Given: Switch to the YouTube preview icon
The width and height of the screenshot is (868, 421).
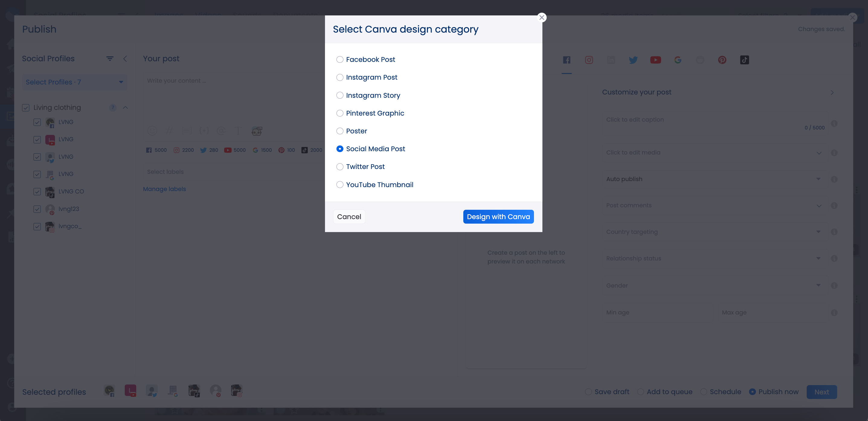Looking at the screenshot, I should click(x=655, y=60).
